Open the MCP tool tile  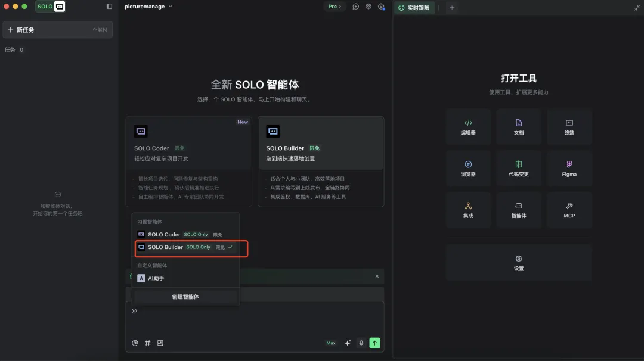[x=569, y=210]
